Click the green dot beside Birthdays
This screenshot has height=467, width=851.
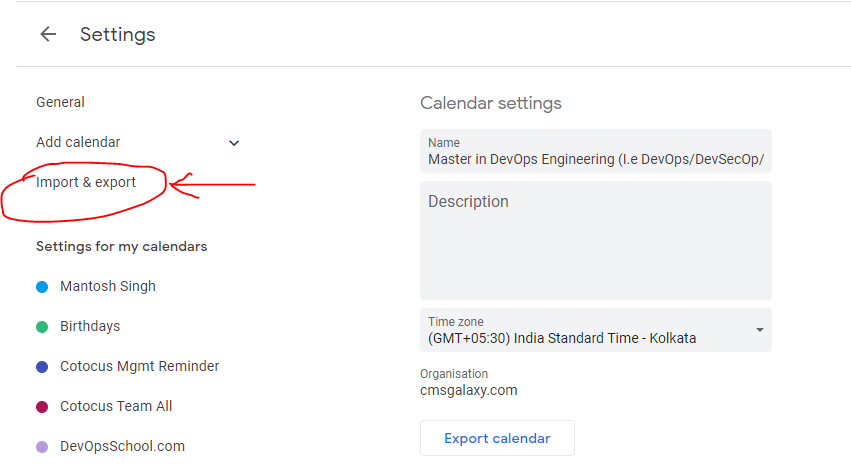[42, 327]
